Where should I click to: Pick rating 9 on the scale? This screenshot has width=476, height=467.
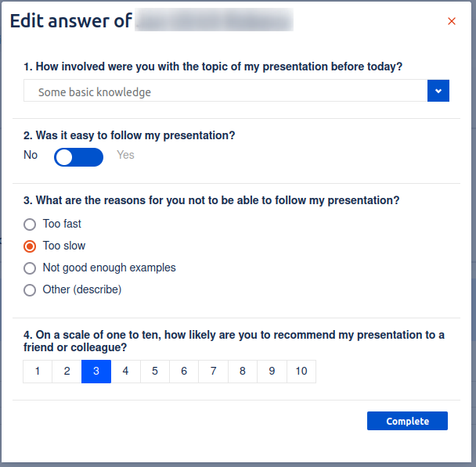[272, 371]
